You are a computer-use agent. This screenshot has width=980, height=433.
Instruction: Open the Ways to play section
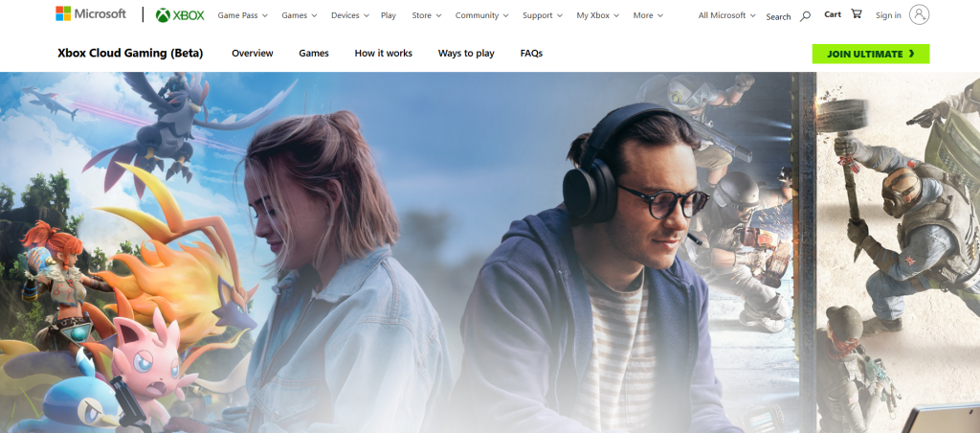466,54
